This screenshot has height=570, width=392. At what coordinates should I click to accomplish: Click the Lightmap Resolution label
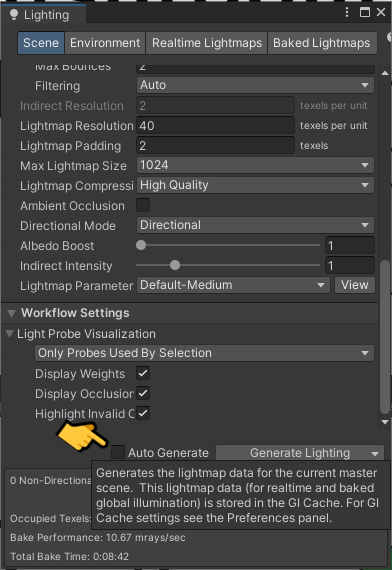coord(77,126)
